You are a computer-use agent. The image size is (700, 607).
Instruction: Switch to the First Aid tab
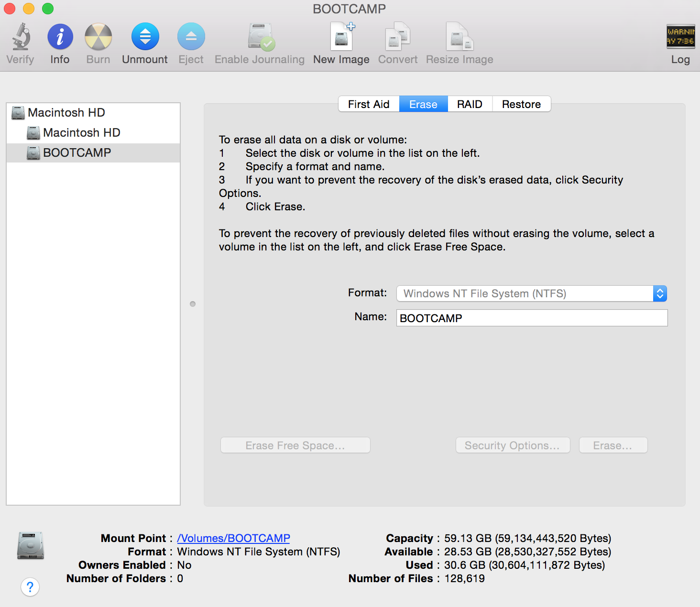pyautogui.click(x=369, y=104)
